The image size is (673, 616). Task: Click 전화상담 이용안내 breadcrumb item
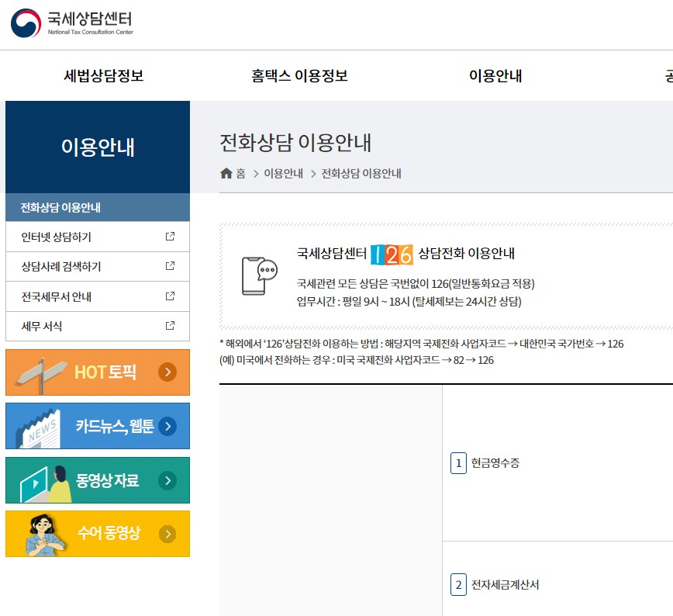point(361,174)
